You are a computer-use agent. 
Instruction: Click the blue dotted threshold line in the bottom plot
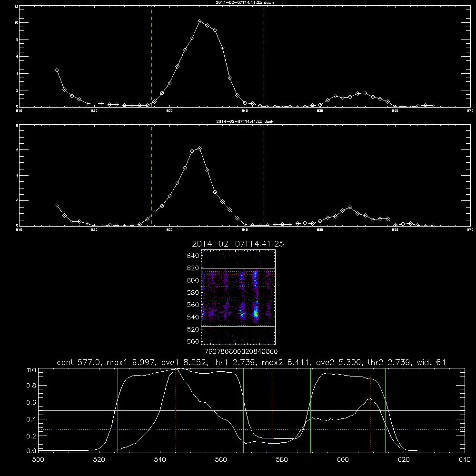(x=251, y=429)
